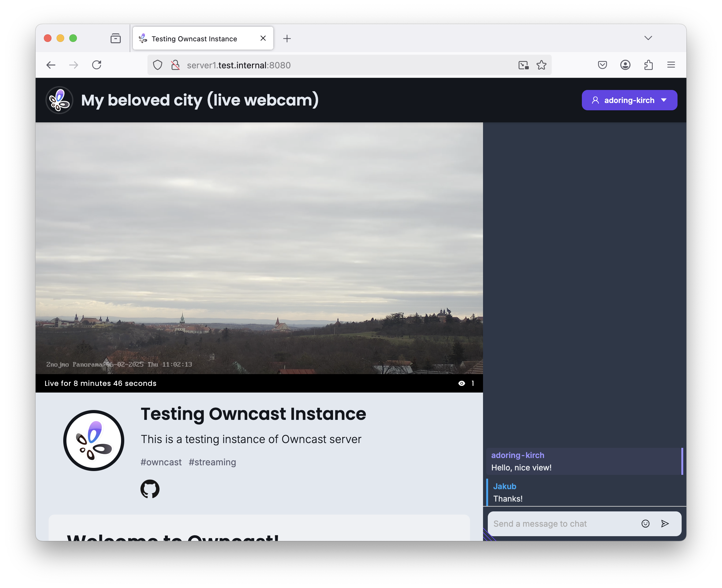Click the GitHub social icon

150,489
